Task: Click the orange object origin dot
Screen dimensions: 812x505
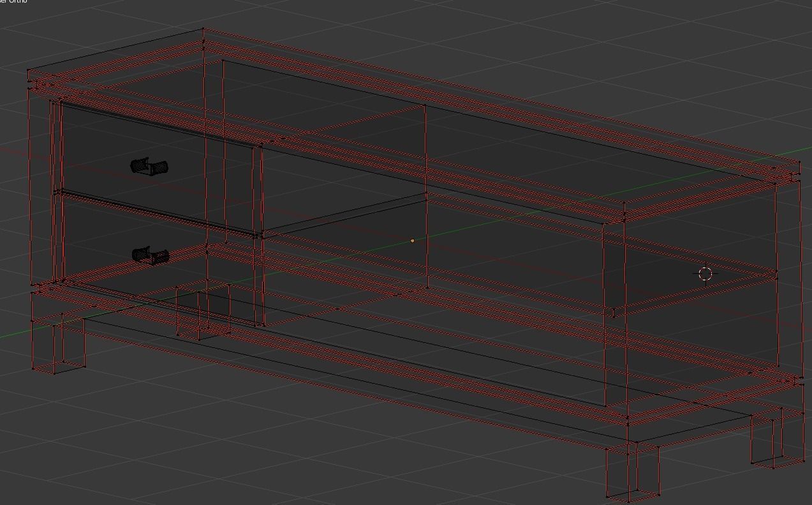Action: [x=412, y=241]
